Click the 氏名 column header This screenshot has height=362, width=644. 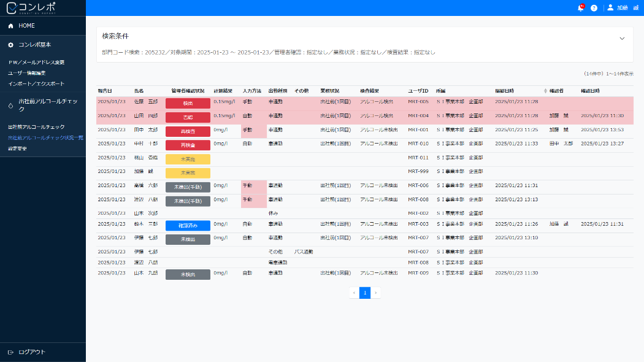coord(139,91)
